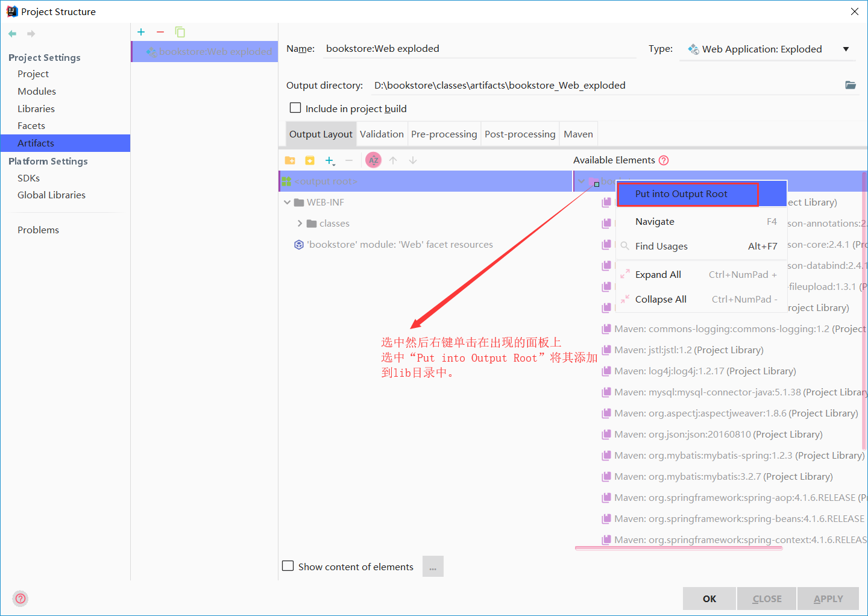Choose Expand All from context menu

[702, 275]
